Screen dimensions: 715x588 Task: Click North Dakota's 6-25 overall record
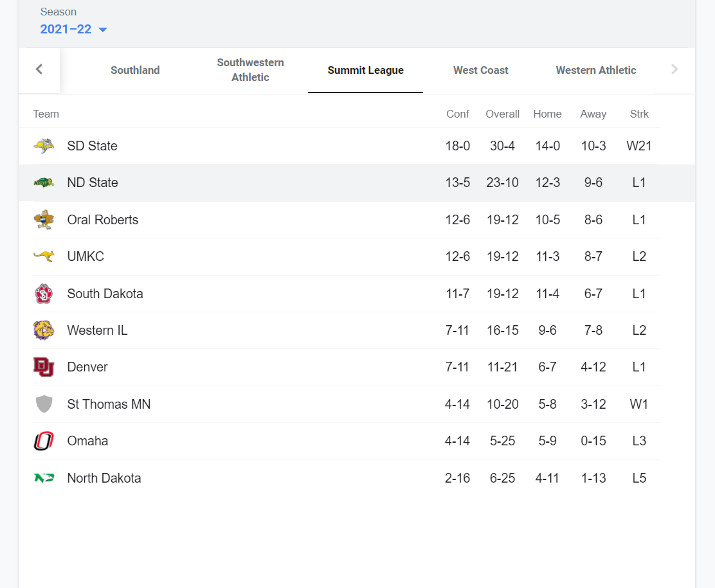[503, 478]
